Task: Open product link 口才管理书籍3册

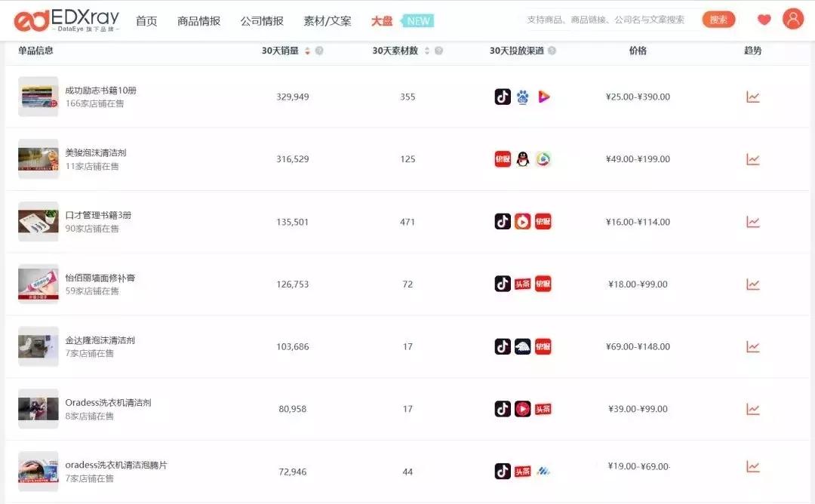Action: coord(98,215)
